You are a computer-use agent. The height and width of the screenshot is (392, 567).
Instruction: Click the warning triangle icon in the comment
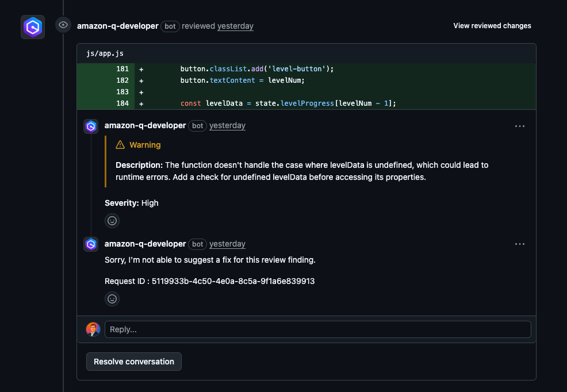(120, 145)
